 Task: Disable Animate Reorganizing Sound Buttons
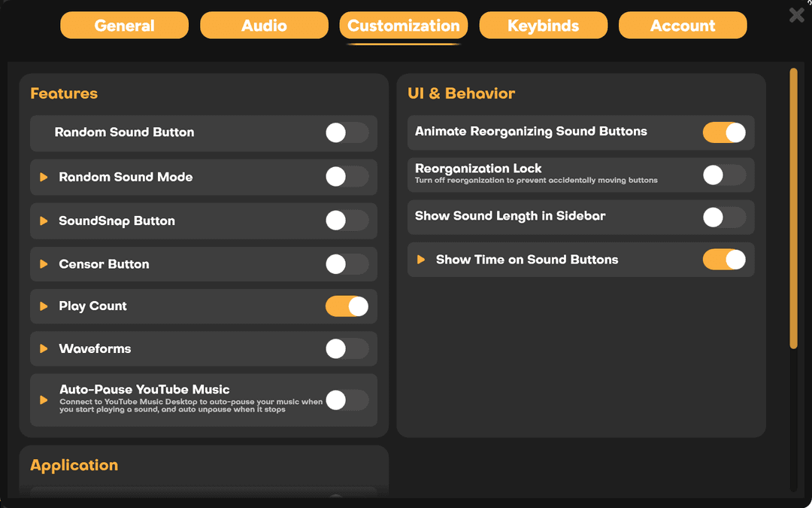coord(724,132)
